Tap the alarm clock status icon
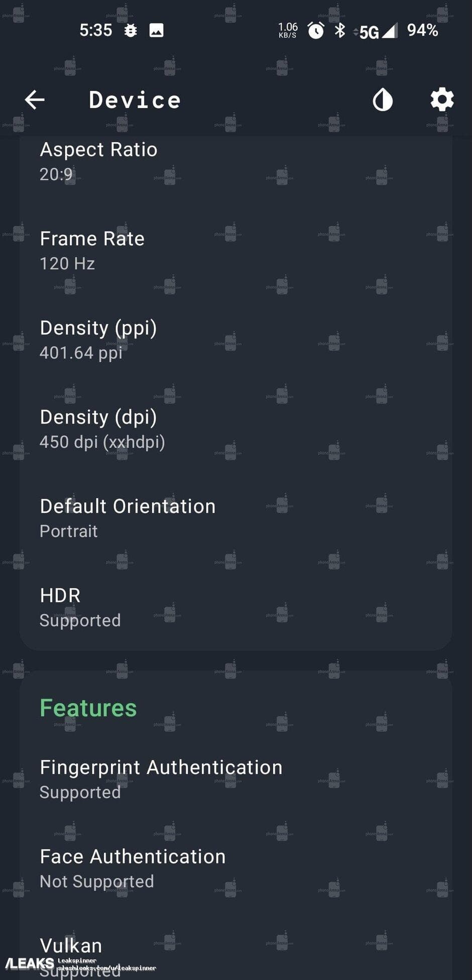The height and width of the screenshot is (980, 472). (316, 31)
